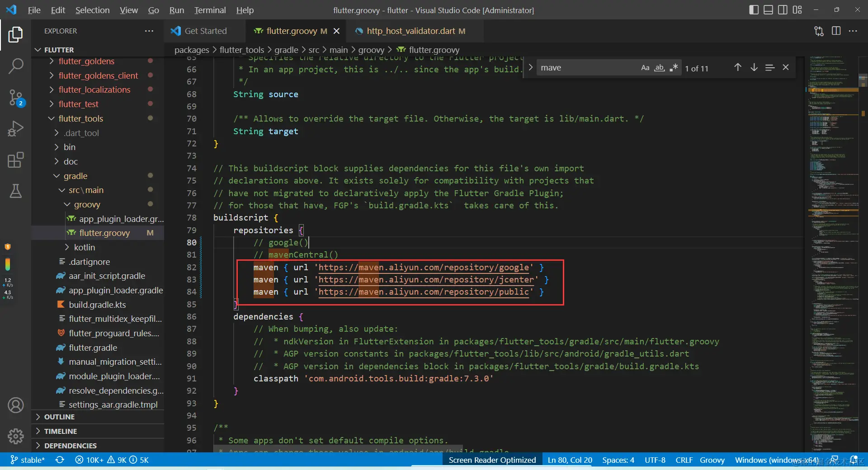Open Run and Debug view
Image resolution: width=868 pixels, height=470 pixels.
click(x=15, y=129)
